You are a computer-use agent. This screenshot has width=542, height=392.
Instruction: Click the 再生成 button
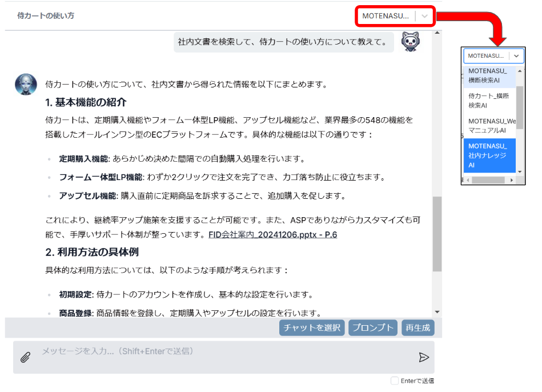coord(418,327)
